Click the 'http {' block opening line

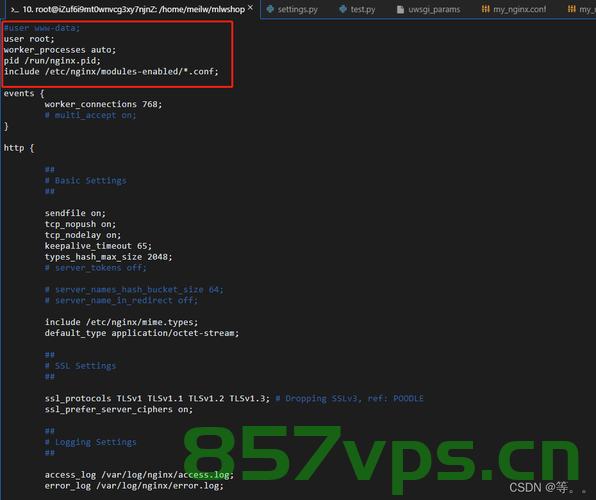pyautogui.click(x=19, y=148)
